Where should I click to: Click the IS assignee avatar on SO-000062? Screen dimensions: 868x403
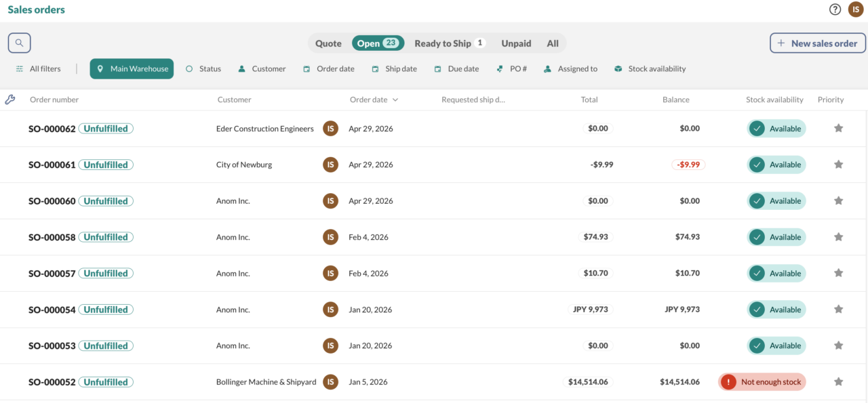[x=330, y=128]
